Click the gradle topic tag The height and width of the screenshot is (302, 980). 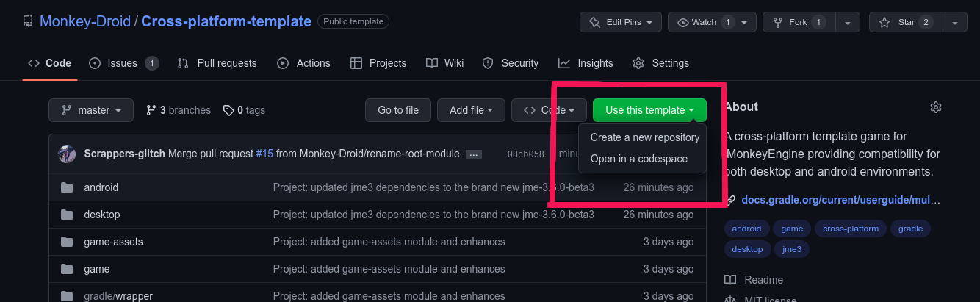(x=910, y=229)
